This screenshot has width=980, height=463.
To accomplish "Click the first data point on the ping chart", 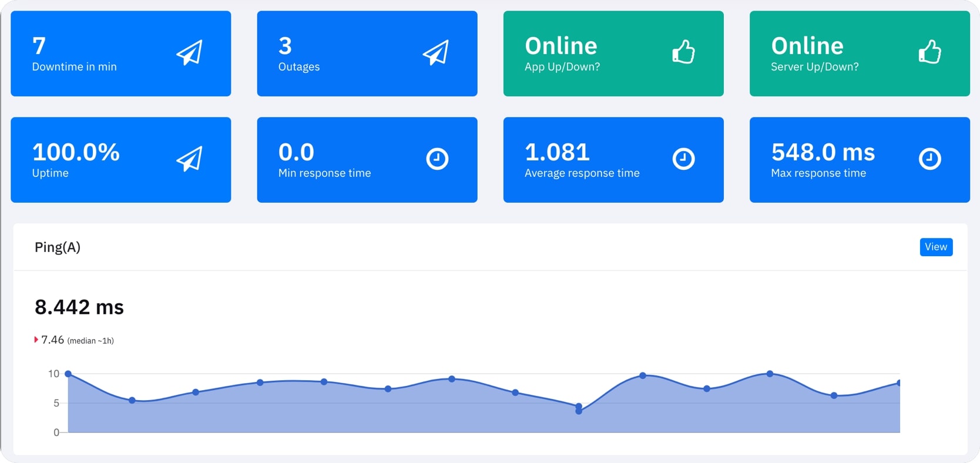I will [x=68, y=374].
